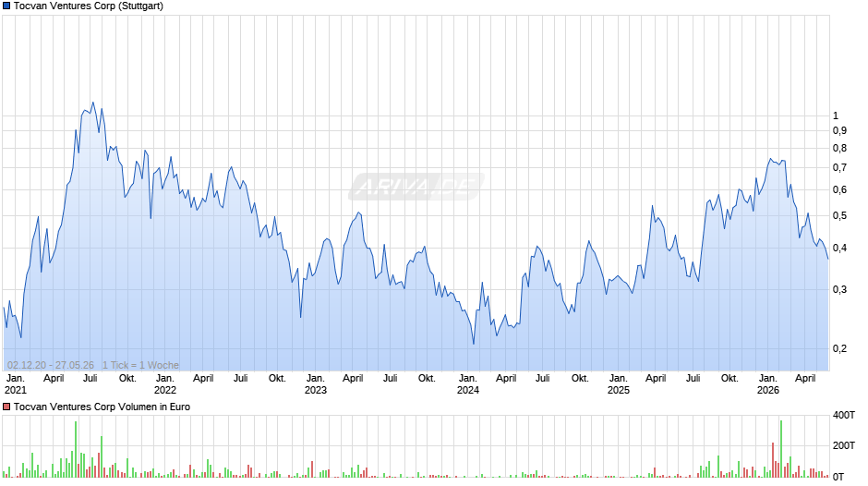Image resolution: width=868 pixels, height=486 pixels.
Task: Click the volume axis value 200T
Action: pyautogui.click(x=844, y=445)
